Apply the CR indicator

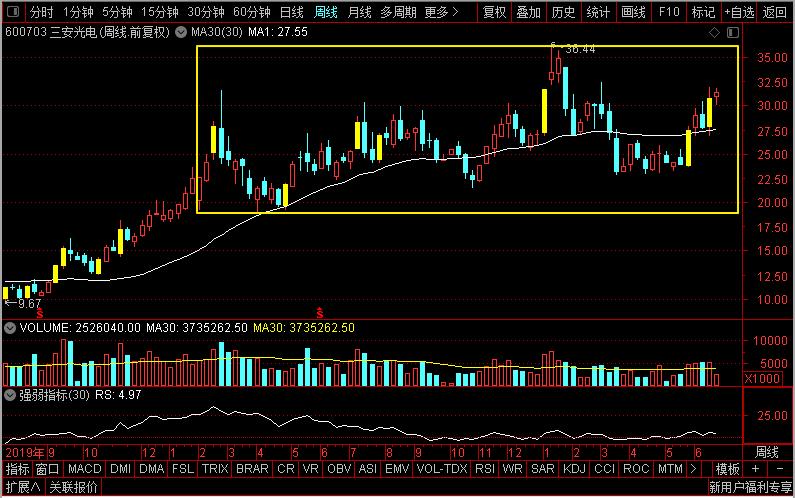coord(285,469)
